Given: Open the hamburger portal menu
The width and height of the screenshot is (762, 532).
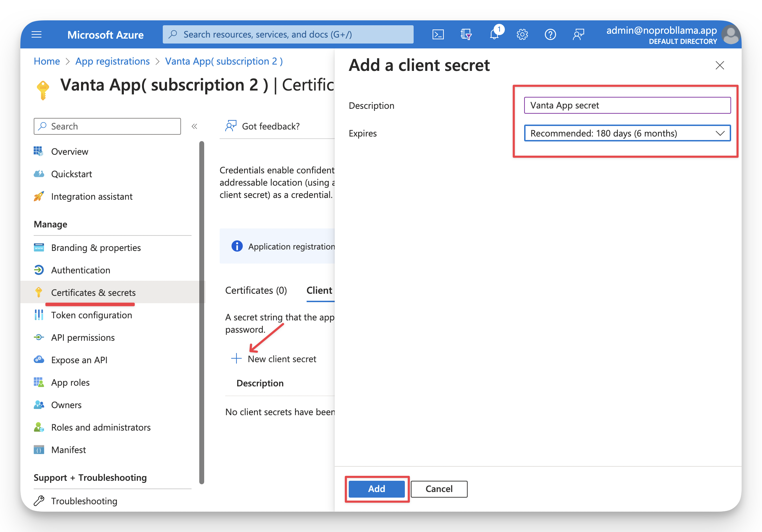Looking at the screenshot, I should coord(36,34).
